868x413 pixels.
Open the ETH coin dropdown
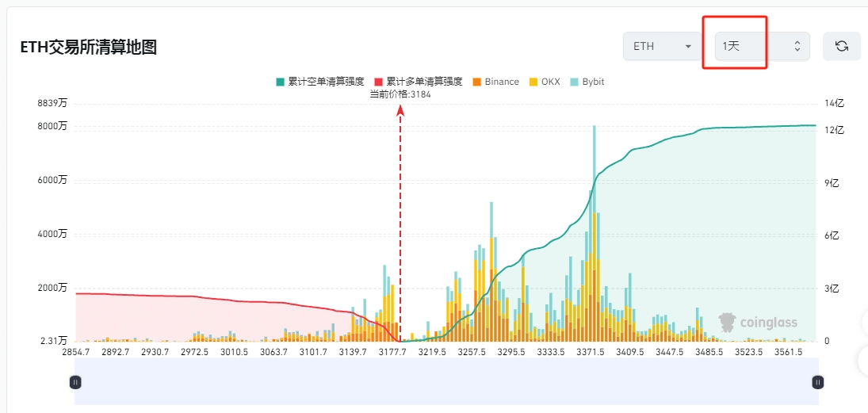(x=663, y=47)
